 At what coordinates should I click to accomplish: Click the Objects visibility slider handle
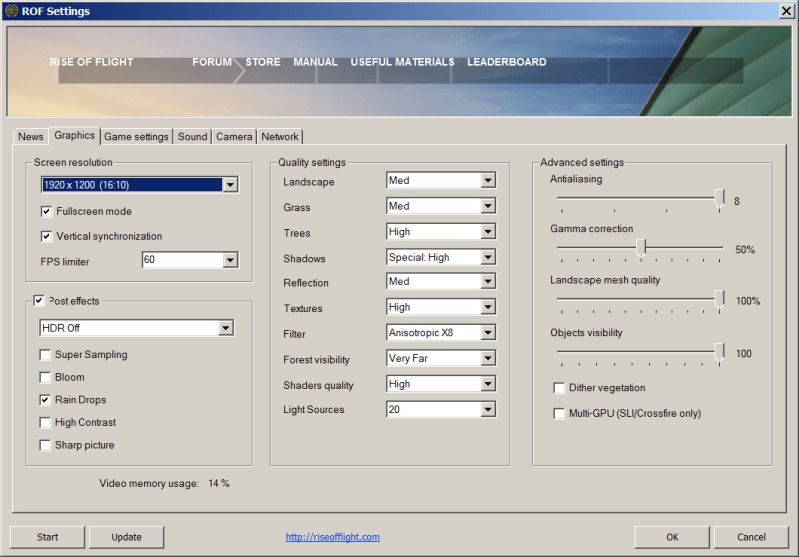pyautogui.click(x=719, y=352)
